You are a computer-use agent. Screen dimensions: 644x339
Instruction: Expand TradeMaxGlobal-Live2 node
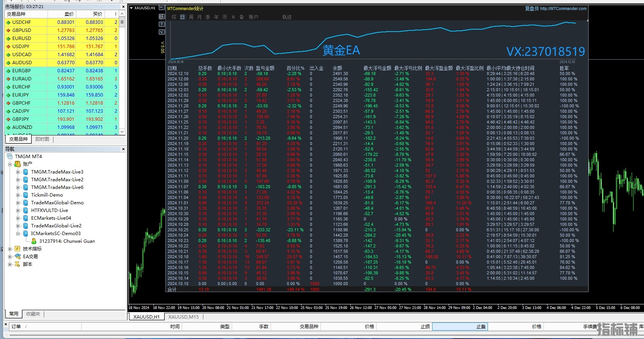pyautogui.click(x=18, y=226)
